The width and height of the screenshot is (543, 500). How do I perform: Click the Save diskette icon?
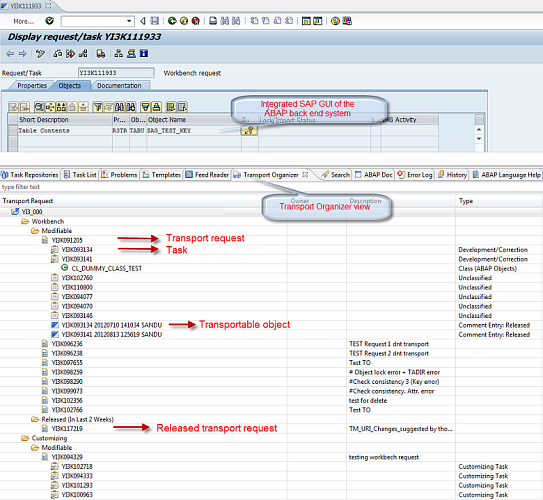click(154, 21)
